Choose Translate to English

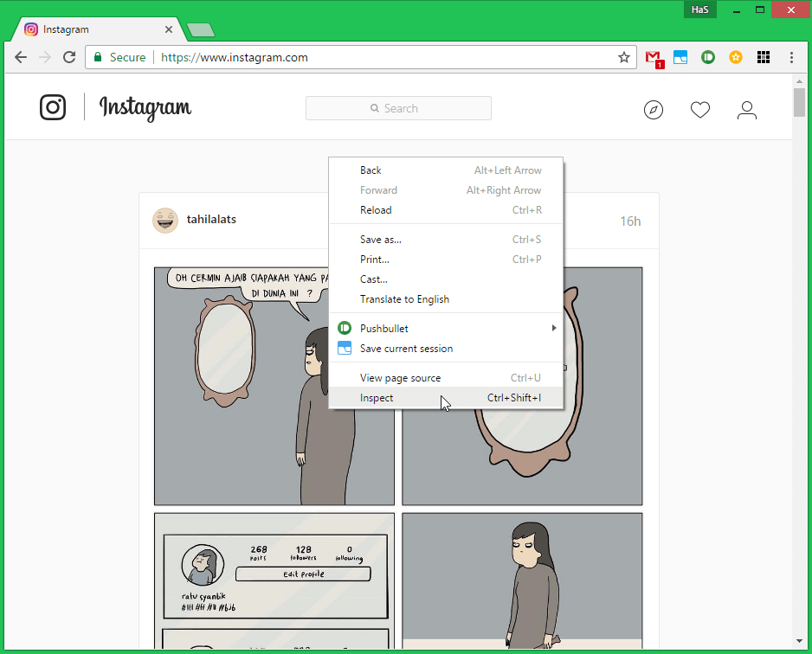446,299
